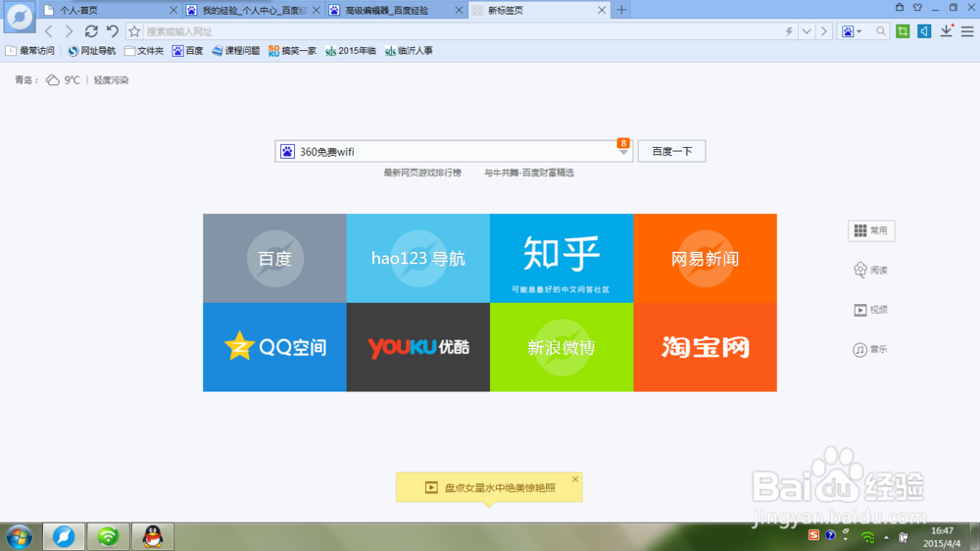Expand address bar history dropdown arrow
The image size is (980, 551).
click(807, 31)
